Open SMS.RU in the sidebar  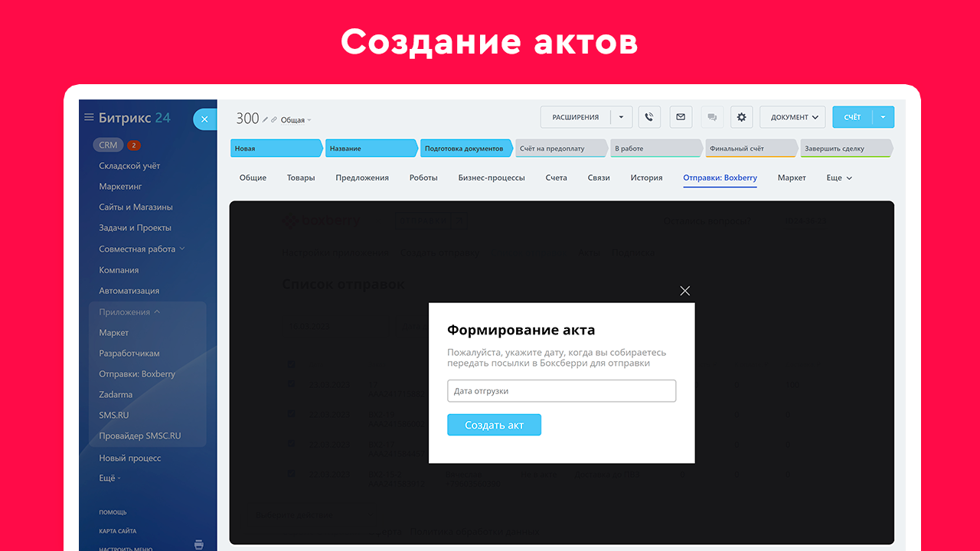coord(113,416)
